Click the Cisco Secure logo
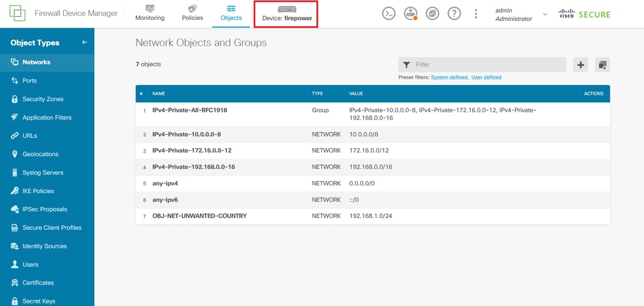644x306 pixels. [x=585, y=14]
